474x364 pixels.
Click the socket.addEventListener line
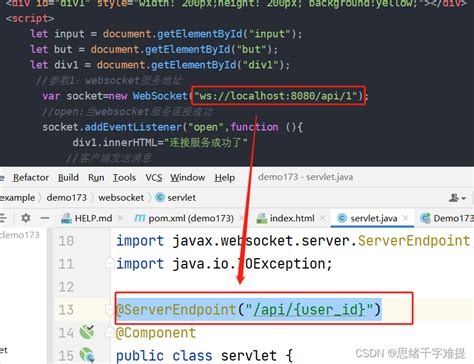pyautogui.click(x=172, y=127)
